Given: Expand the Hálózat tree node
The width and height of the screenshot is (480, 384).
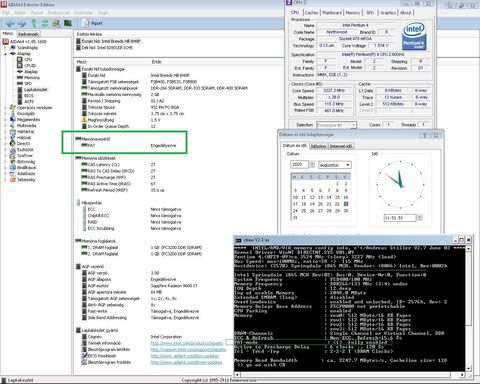Looking at the screenshot, I should coord(5,138).
